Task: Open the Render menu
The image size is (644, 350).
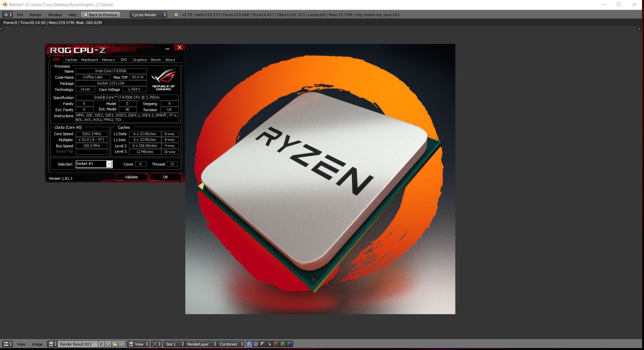Action: tap(35, 15)
